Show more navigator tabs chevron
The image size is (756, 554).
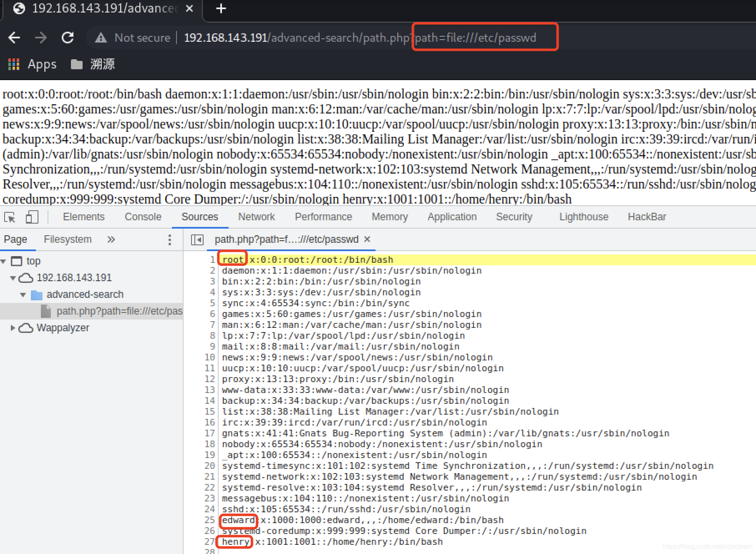click(111, 239)
